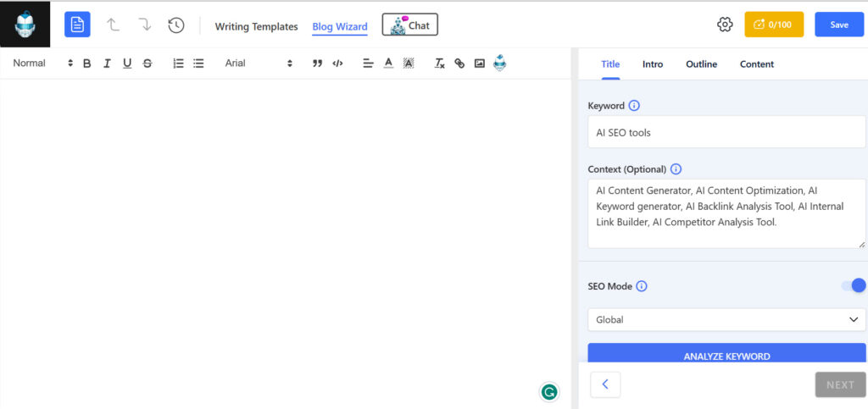This screenshot has height=409, width=868.
Task: Click the robot logo icon
Action: (25, 25)
